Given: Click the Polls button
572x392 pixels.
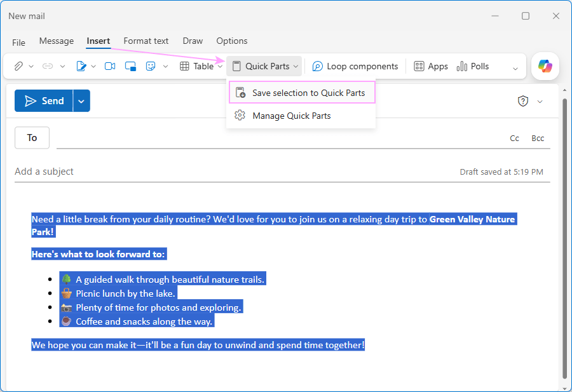Looking at the screenshot, I should pyautogui.click(x=473, y=66).
